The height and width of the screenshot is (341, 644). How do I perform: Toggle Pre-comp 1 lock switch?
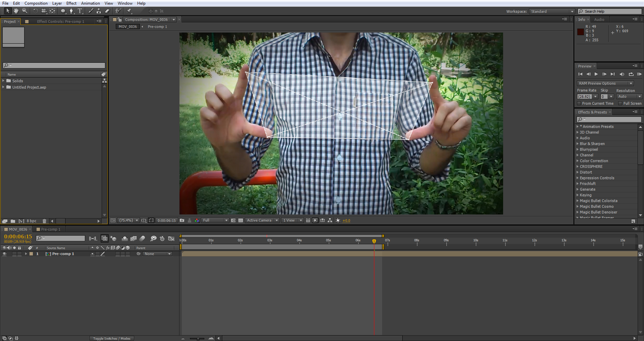[19, 254]
